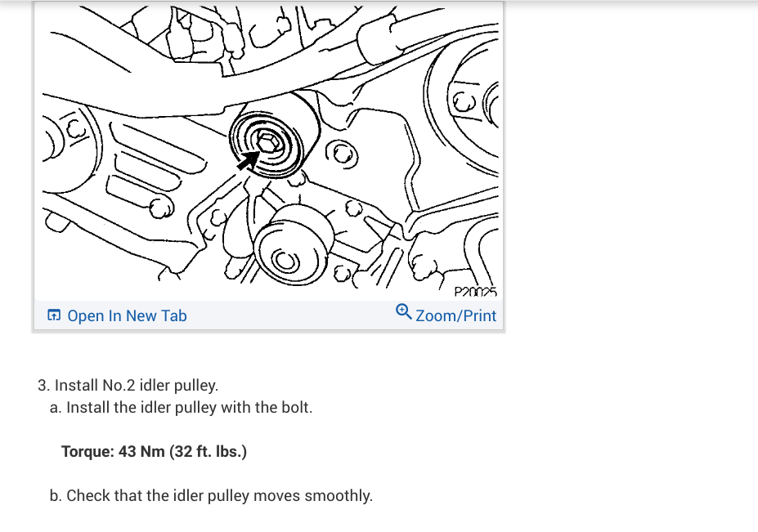
Task: Click the large pulley at diagram's right edge
Action: pos(463,105)
